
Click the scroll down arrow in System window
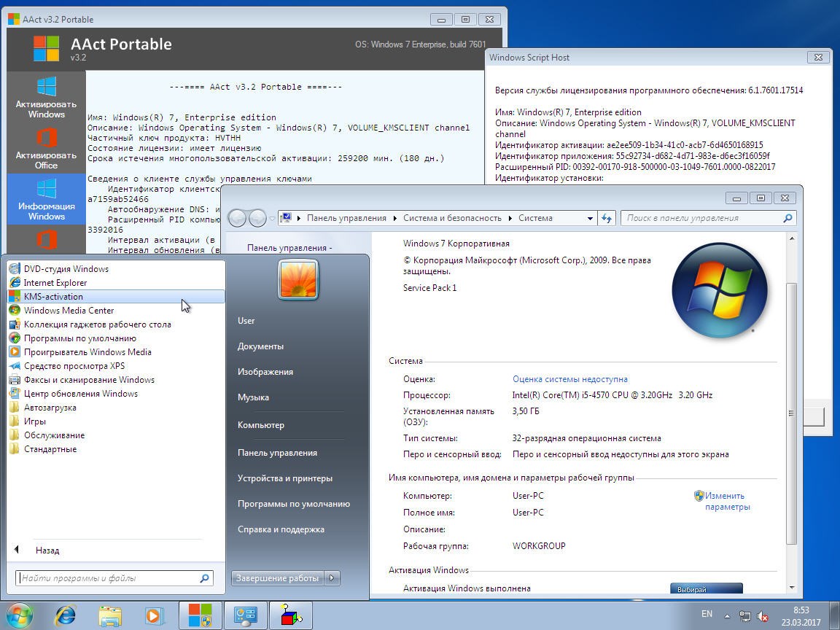(x=792, y=588)
